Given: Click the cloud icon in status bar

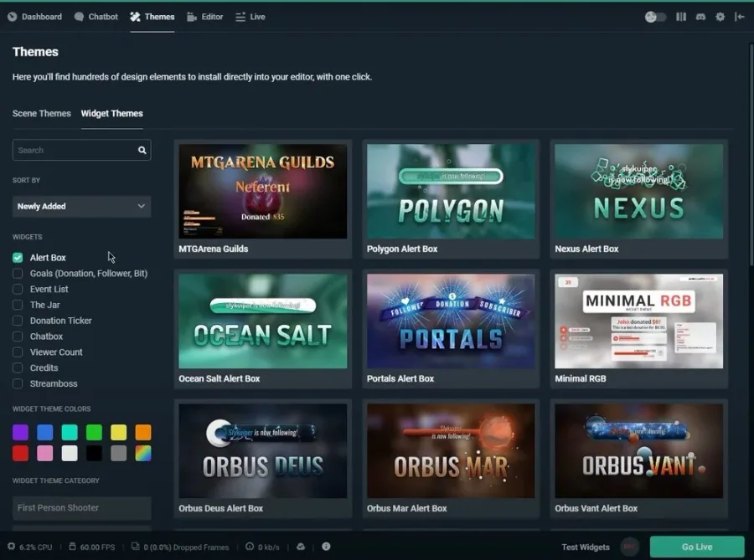Looking at the screenshot, I should [x=301, y=547].
